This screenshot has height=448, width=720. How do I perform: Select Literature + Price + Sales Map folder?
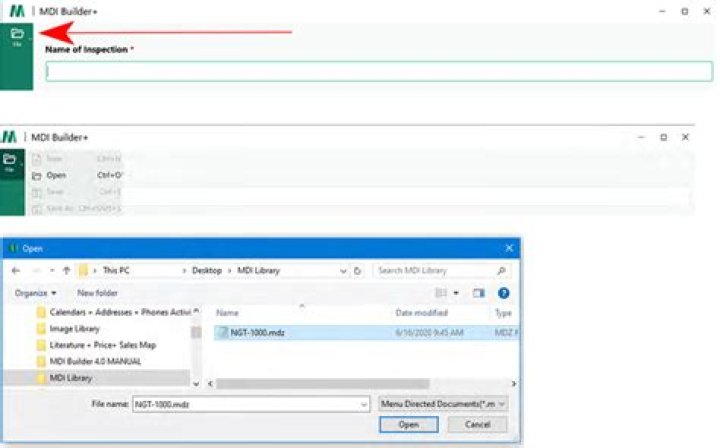pyautogui.click(x=96, y=345)
